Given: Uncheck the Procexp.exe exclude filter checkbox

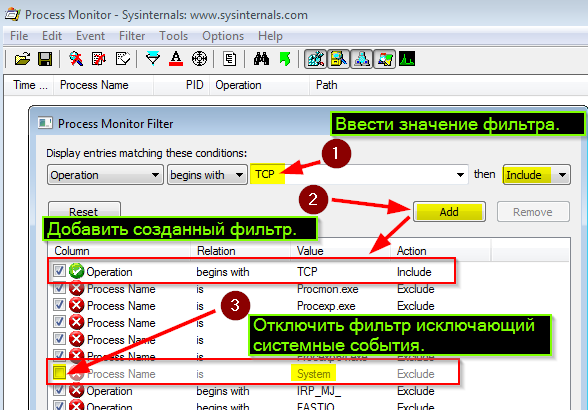Looking at the screenshot, I should pos(59,305).
